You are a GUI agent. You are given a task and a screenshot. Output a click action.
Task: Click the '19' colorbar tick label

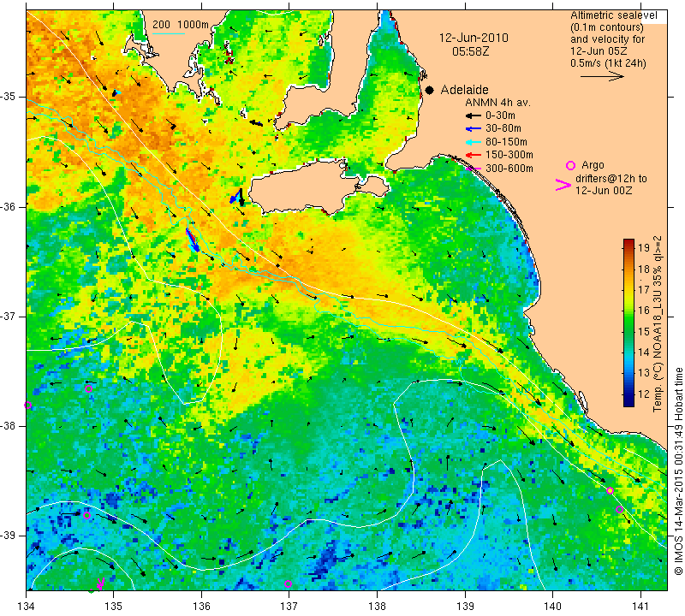click(645, 248)
